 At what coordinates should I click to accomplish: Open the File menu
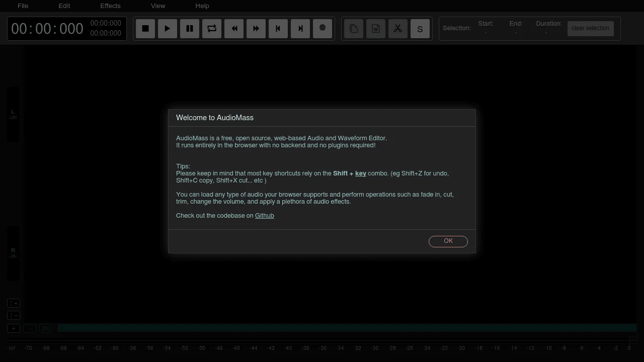click(x=23, y=6)
